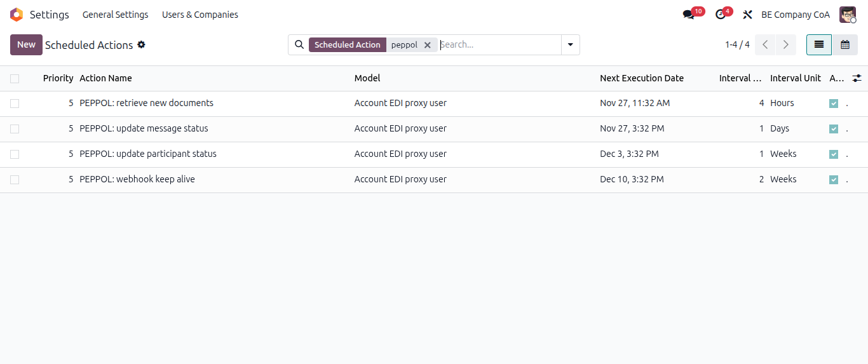The image size is (868, 364).
Task: Toggle the select-all rows checkbox
Action: (15, 78)
